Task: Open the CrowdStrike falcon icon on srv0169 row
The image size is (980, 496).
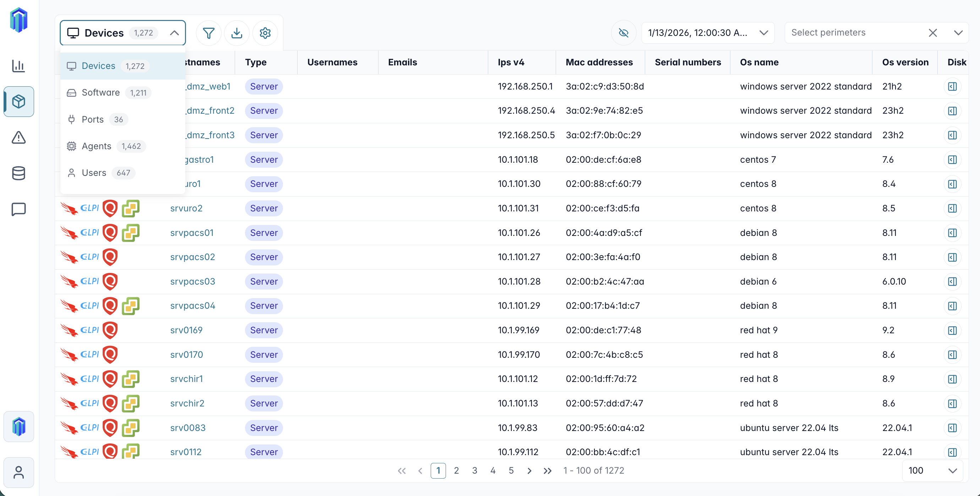Action: [70, 330]
